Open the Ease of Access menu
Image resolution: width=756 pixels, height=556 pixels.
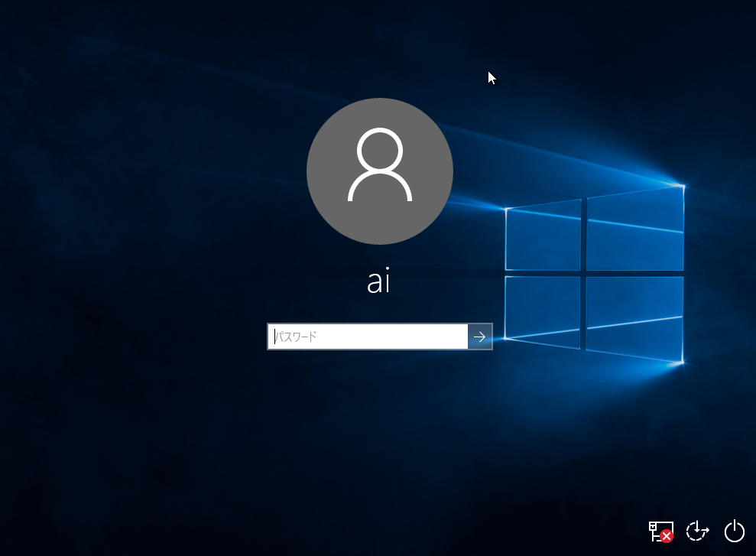coord(697,531)
